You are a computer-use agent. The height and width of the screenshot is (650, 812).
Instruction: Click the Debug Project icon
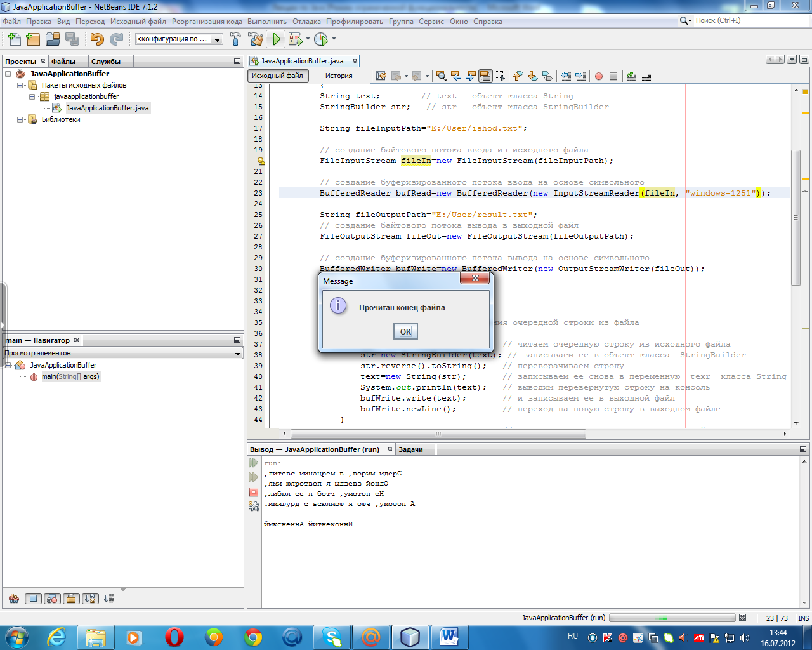295,39
